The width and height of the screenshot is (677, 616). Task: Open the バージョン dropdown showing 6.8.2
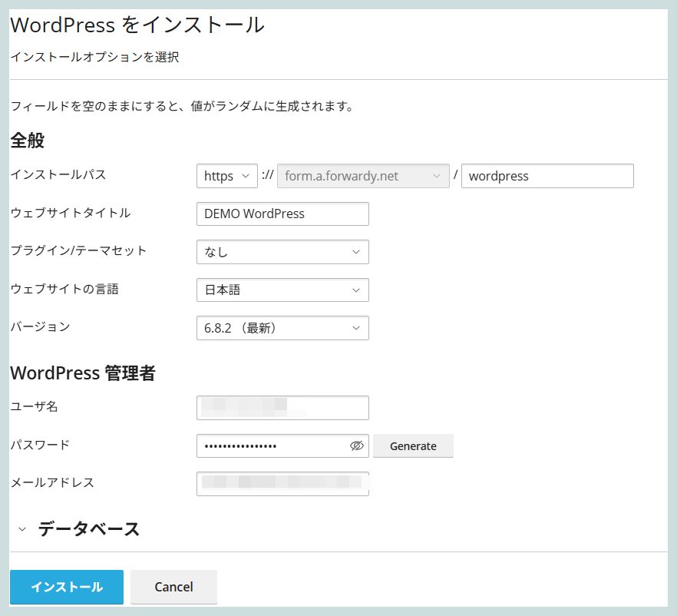282,328
